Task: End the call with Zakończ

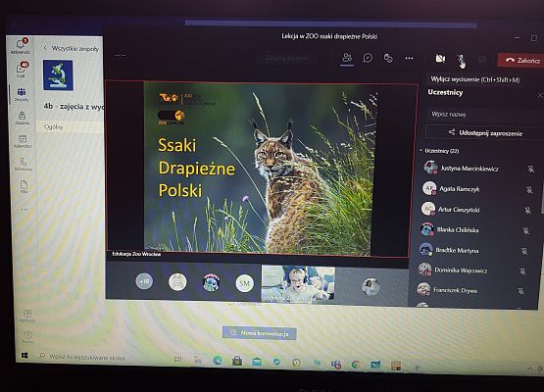Action: click(x=521, y=61)
